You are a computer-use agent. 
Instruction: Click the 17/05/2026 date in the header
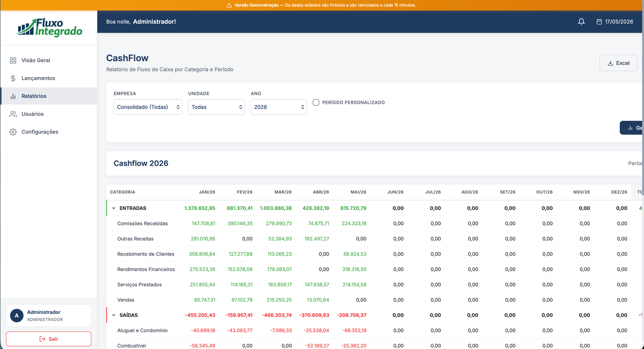coord(619,22)
